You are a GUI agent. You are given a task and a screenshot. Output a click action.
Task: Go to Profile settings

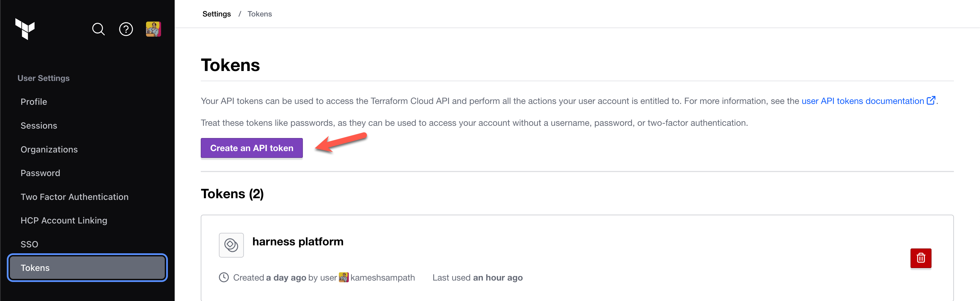pos(34,102)
